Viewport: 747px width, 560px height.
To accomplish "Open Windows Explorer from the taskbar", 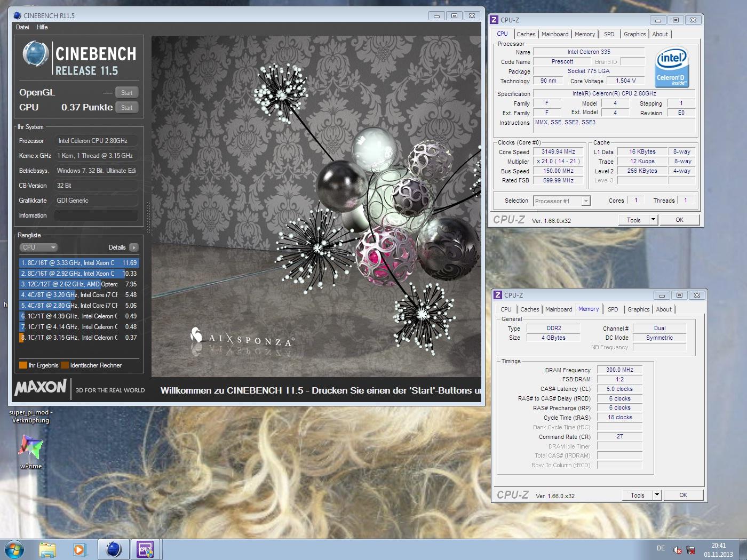I will click(47, 549).
